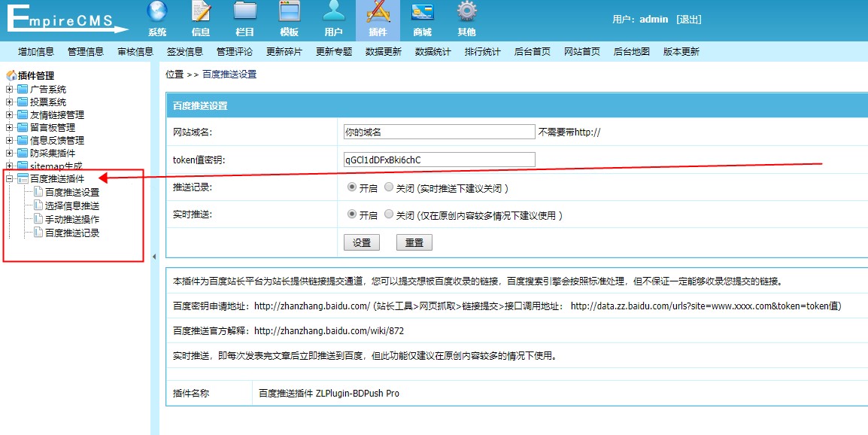Viewport: 868px width, 435px height.
Task: Click folder icon beside 信息反馈管理
Action: pyautogui.click(x=22, y=140)
